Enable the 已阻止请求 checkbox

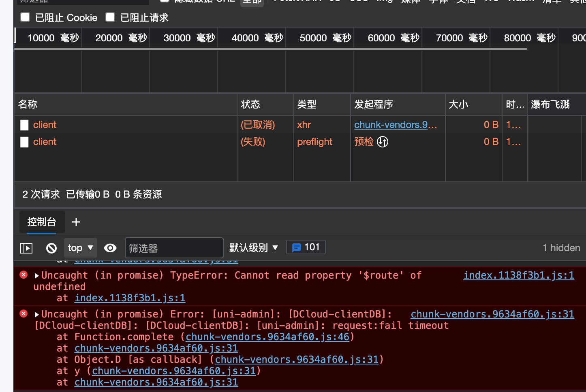point(110,17)
